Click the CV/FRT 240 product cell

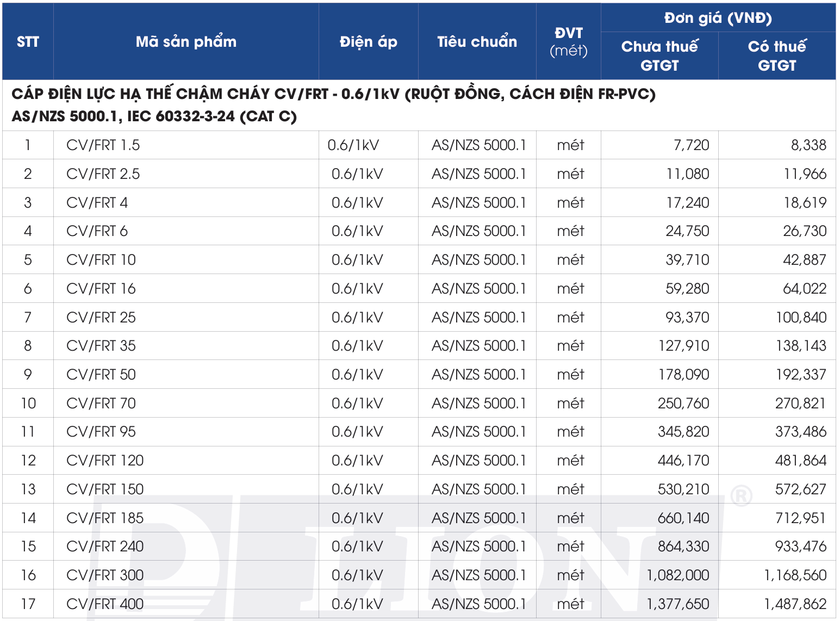point(105,547)
